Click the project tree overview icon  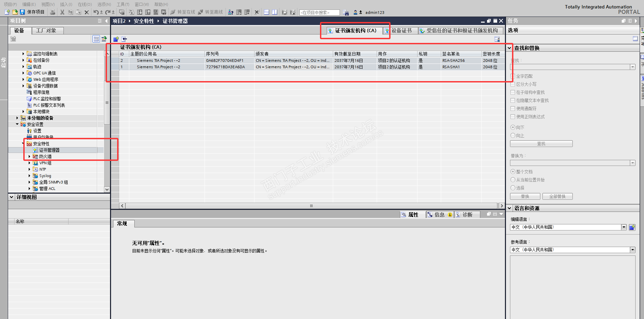96,39
